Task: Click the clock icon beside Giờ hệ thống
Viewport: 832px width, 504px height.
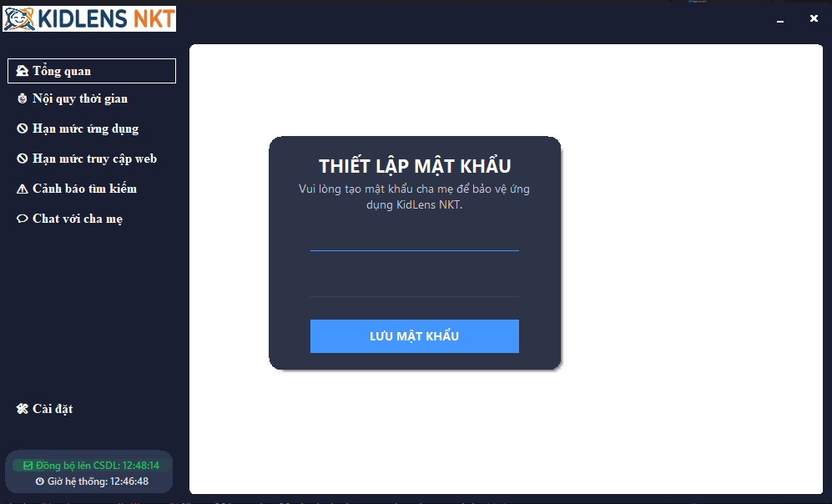Action: (x=40, y=481)
